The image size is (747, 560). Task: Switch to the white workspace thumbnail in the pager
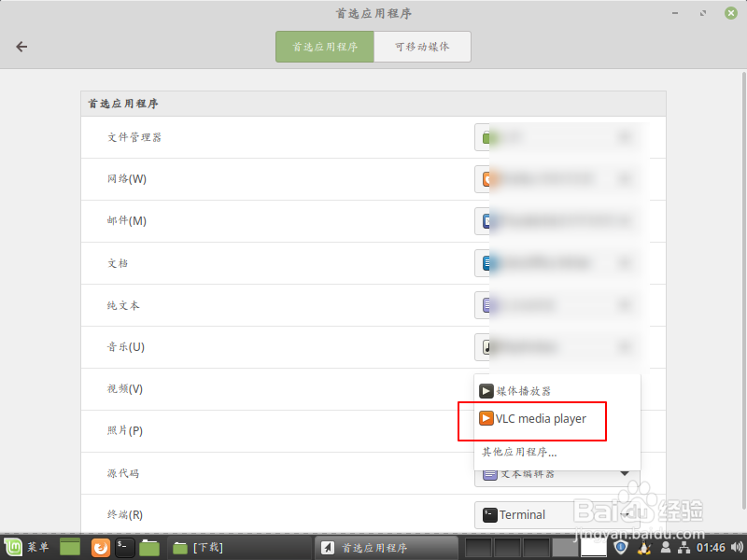pyautogui.click(x=594, y=548)
